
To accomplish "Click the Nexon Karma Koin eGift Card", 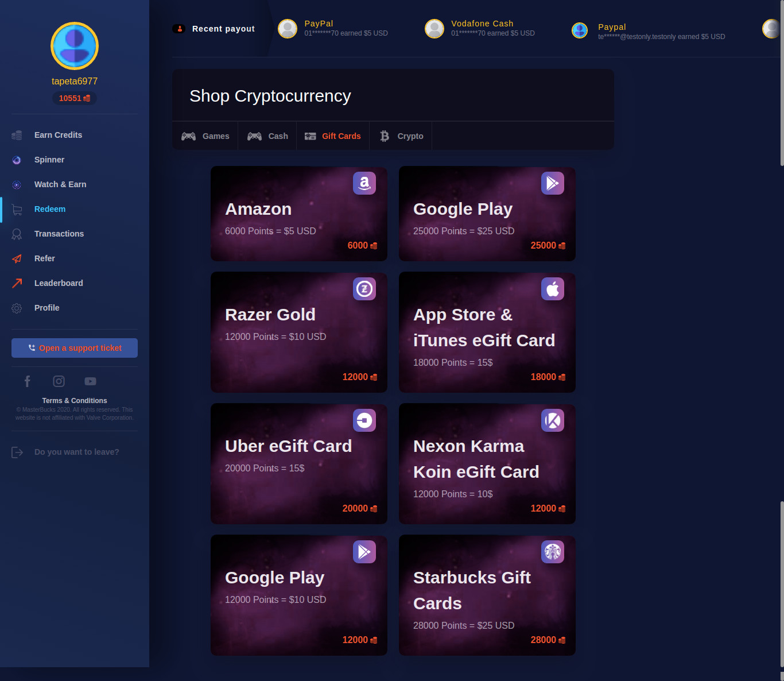I will 487,464.
